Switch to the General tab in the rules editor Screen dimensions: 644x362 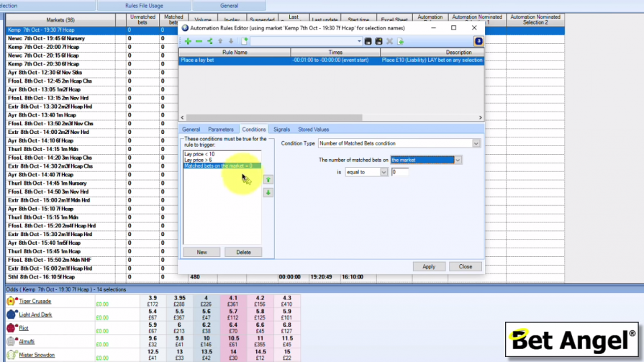(191, 130)
